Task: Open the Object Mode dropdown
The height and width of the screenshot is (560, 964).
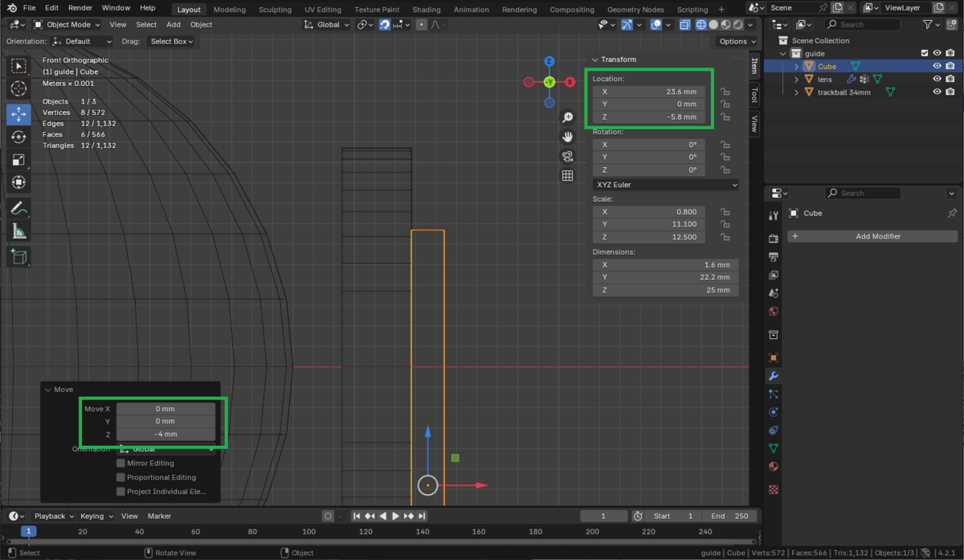Action: (x=67, y=25)
